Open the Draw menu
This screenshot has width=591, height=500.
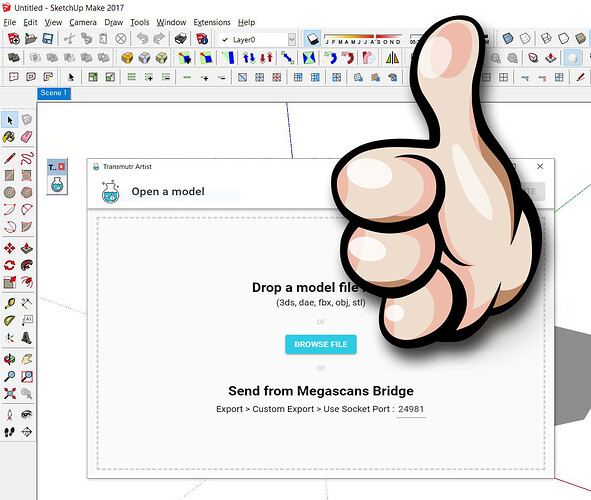tap(113, 23)
